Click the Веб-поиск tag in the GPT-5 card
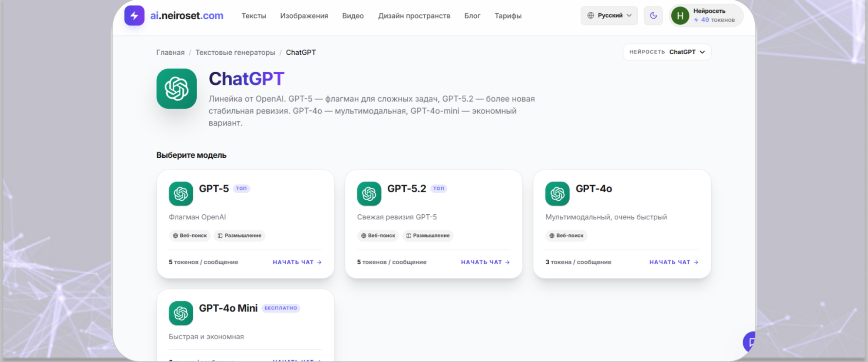The height and width of the screenshot is (362, 868). click(190, 236)
